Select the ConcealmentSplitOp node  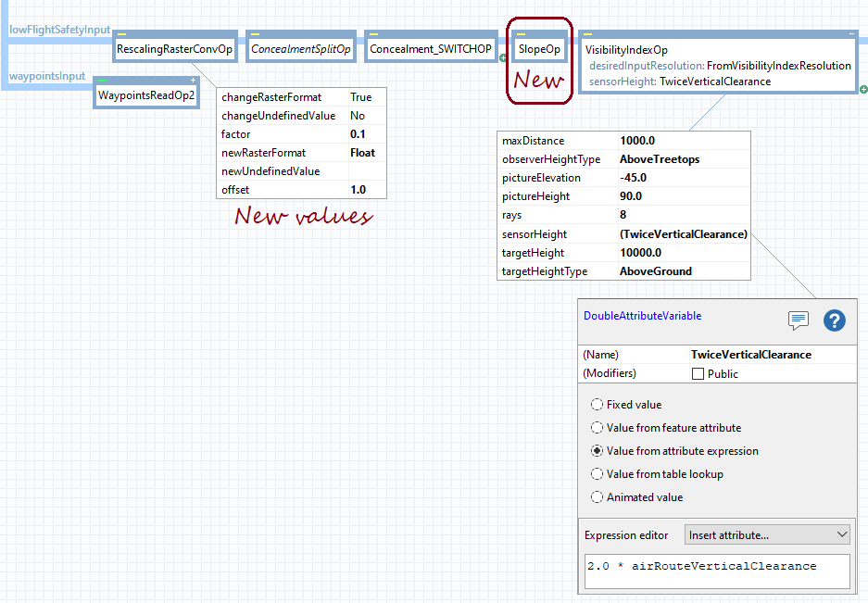301,49
